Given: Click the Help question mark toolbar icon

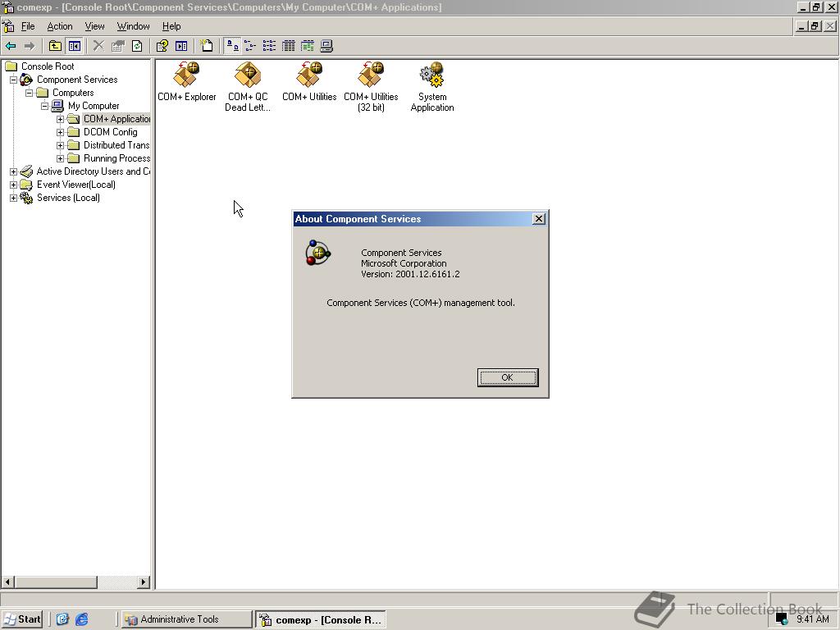Looking at the screenshot, I should tap(162, 46).
